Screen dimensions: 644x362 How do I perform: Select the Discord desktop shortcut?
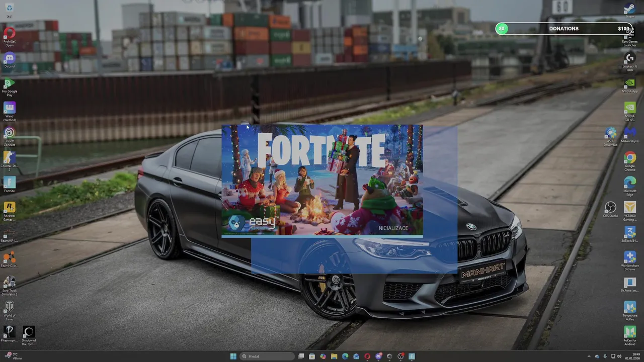9,60
